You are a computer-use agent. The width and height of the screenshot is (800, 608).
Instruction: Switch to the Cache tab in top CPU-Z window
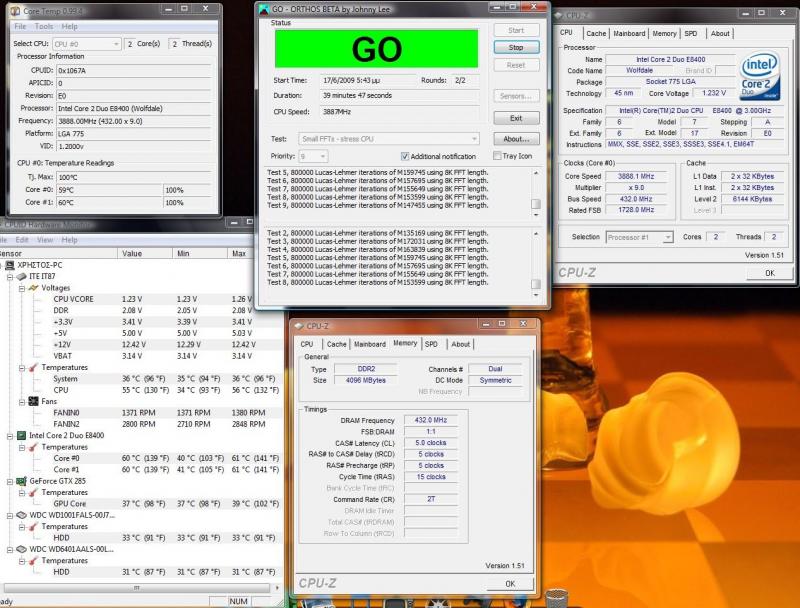pyautogui.click(x=596, y=33)
